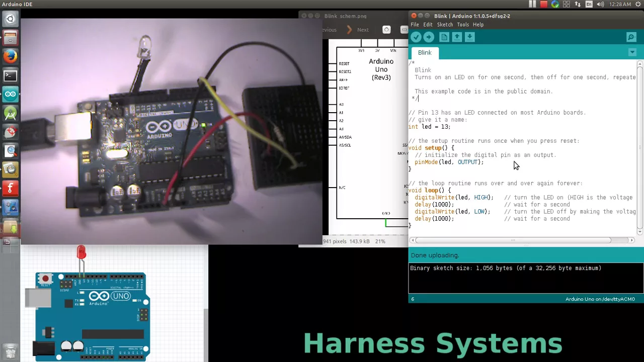
Task: Open the En keyboard layout indicator
Action: 589,4
